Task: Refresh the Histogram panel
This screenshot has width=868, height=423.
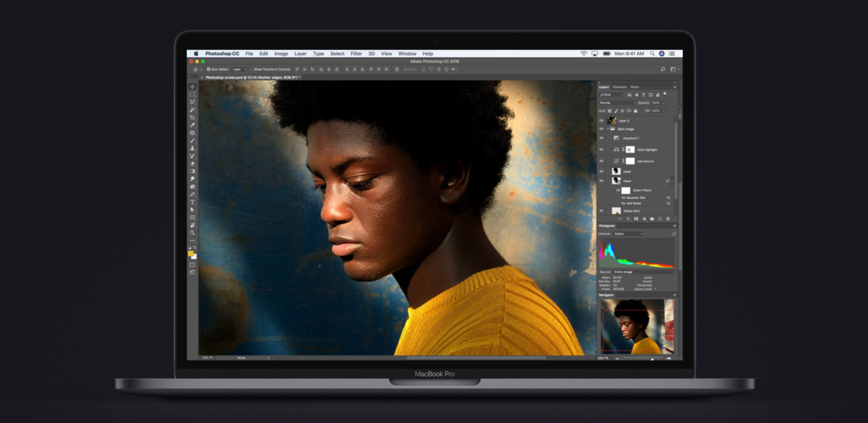Action: pyautogui.click(x=674, y=234)
